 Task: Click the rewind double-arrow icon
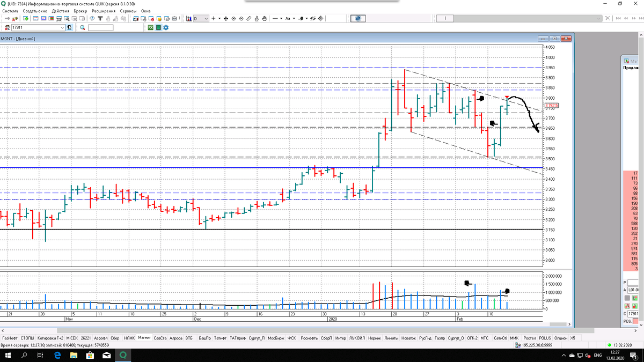tap(626, 18)
